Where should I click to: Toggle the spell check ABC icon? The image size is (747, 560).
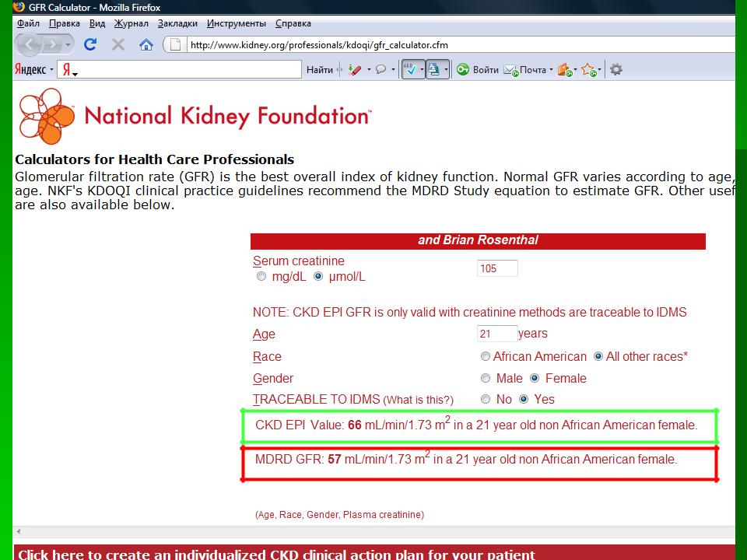[x=410, y=69]
